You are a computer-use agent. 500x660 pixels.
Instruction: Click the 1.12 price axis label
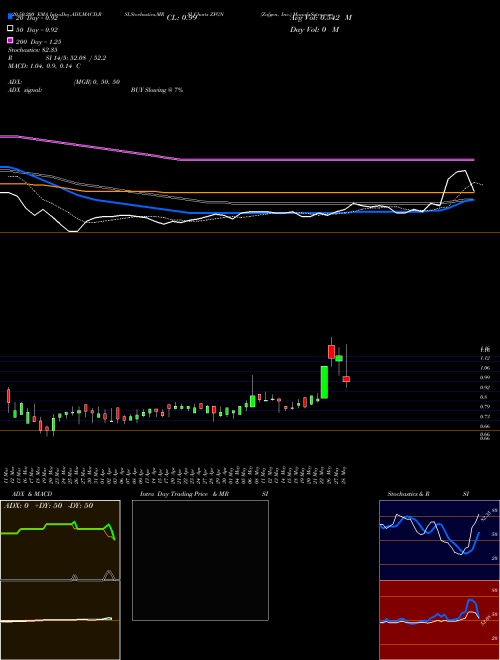(484, 358)
